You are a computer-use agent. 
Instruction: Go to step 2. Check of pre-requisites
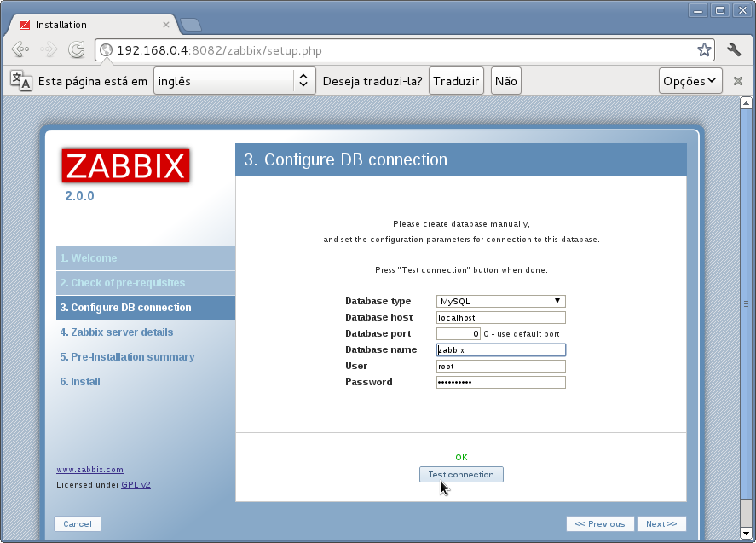pyautogui.click(x=146, y=283)
